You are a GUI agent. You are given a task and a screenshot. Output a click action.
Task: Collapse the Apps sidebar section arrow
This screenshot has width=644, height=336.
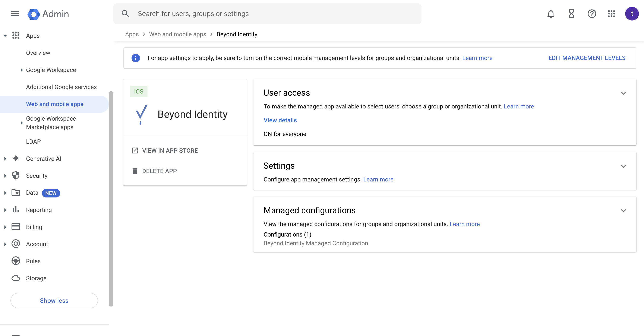point(5,36)
